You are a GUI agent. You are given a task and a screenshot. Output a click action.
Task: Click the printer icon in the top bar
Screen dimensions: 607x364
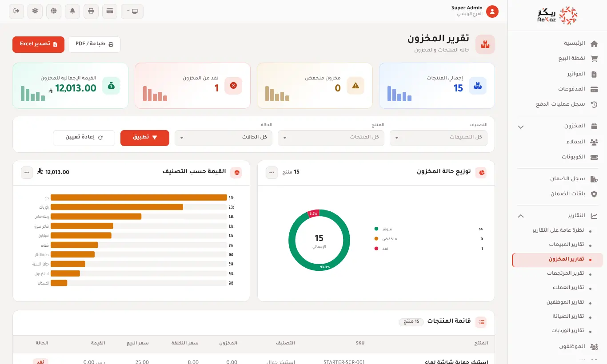point(91,11)
